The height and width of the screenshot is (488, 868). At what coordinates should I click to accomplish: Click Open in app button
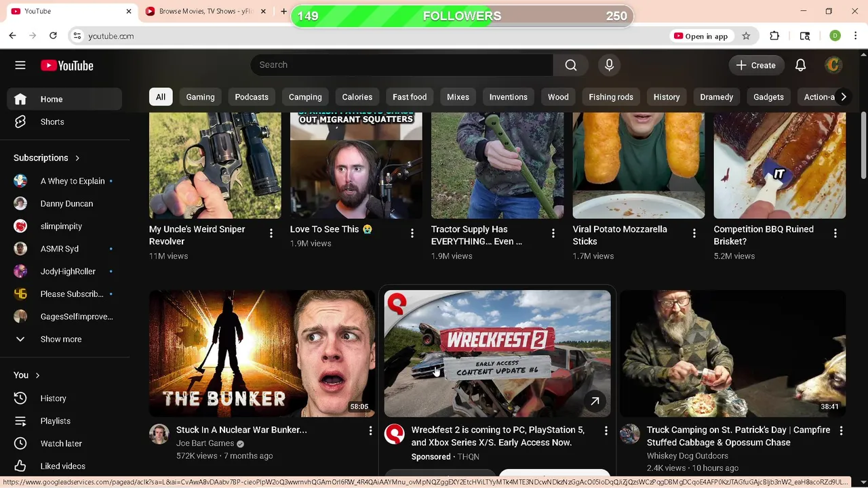coord(701,36)
